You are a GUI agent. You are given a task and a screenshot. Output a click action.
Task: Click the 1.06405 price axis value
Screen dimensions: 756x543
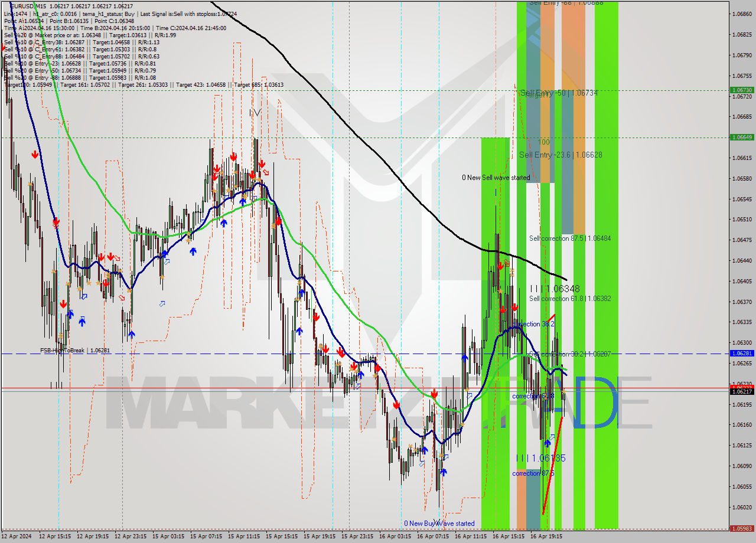[x=742, y=282]
